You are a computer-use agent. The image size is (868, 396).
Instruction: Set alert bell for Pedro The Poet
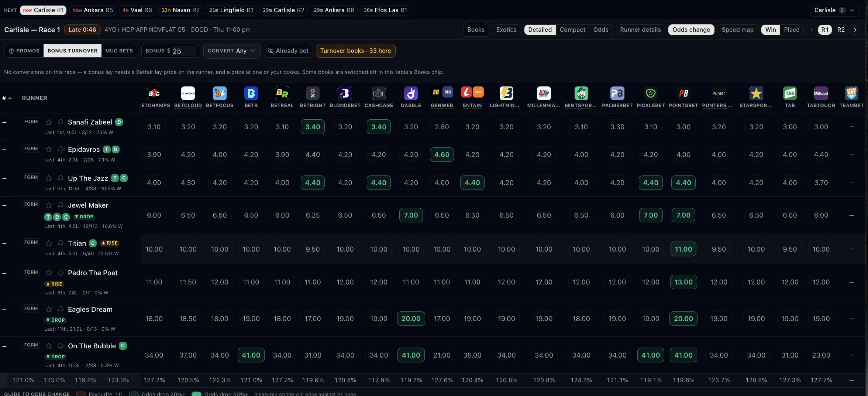61,273
